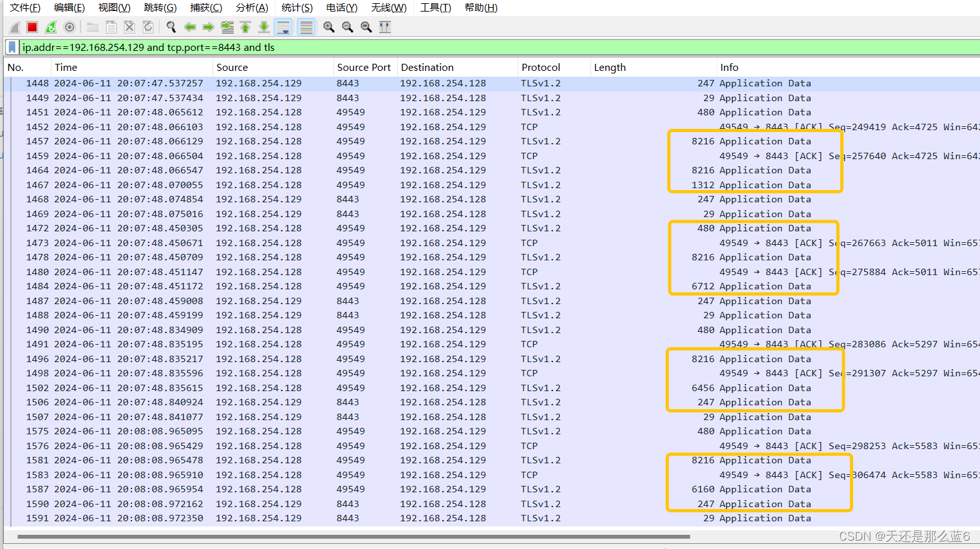Viewport: 980px width, 549px height.
Task: Zoom in the packet text
Action: [329, 27]
